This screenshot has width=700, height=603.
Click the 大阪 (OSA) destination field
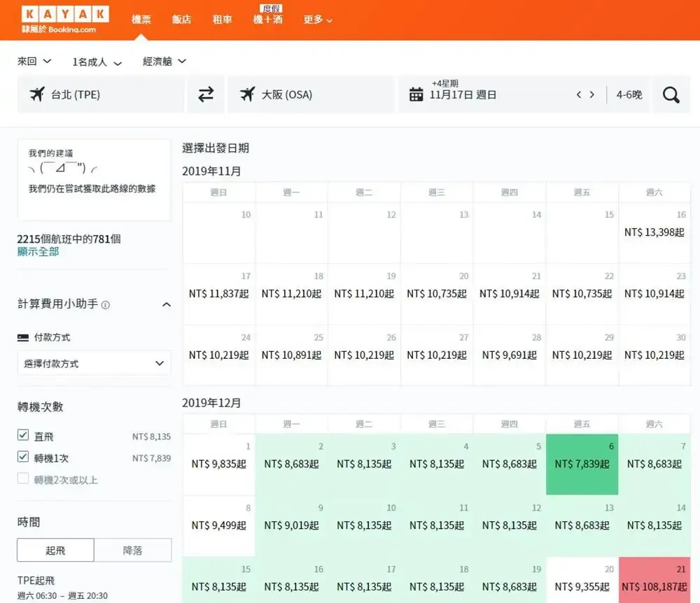point(311,94)
